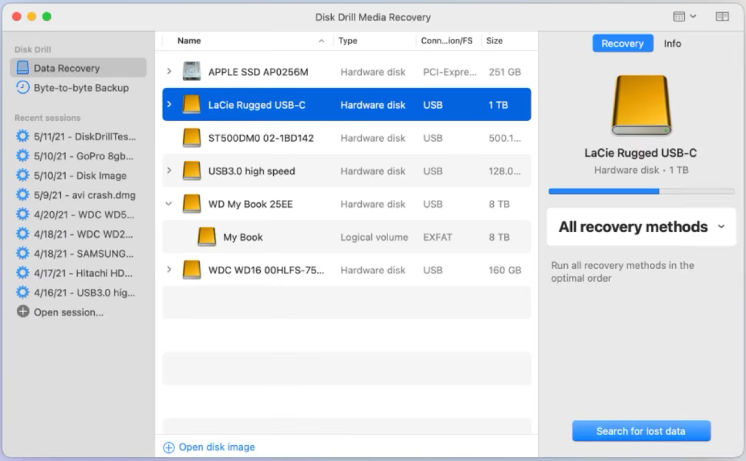This screenshot has height=461, width=746.
Task: Click Open session... in the sidebar
Action: point(69,312)
